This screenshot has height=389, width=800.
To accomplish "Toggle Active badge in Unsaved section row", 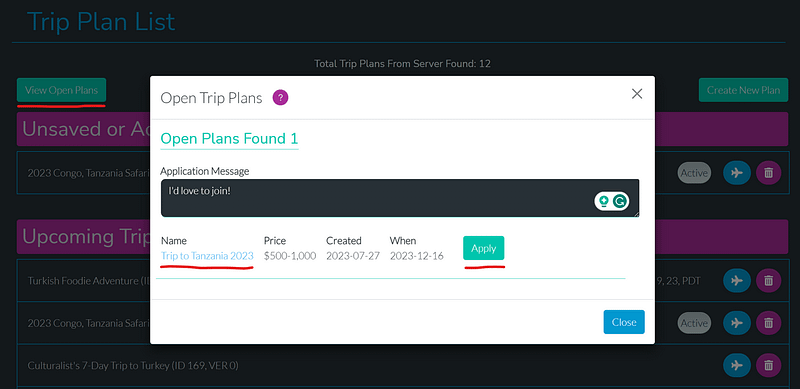I will (694, 173).
